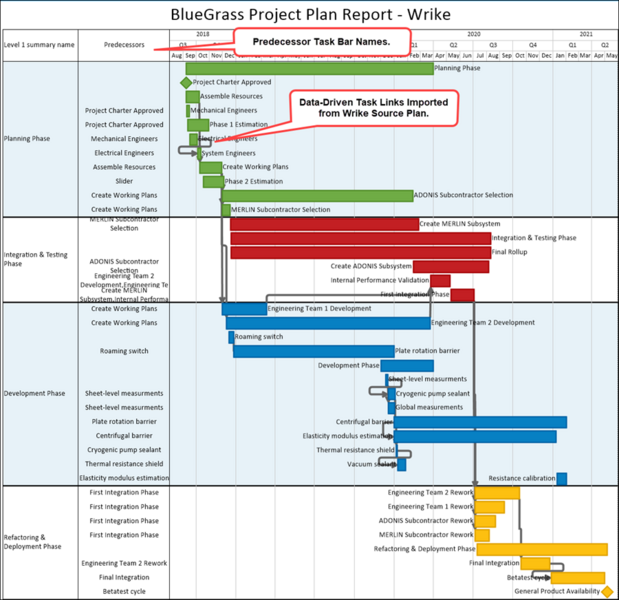Click the red Create MERLIN Subsystem bar
This screenshot has width=619, height=600.
point(325,224)
